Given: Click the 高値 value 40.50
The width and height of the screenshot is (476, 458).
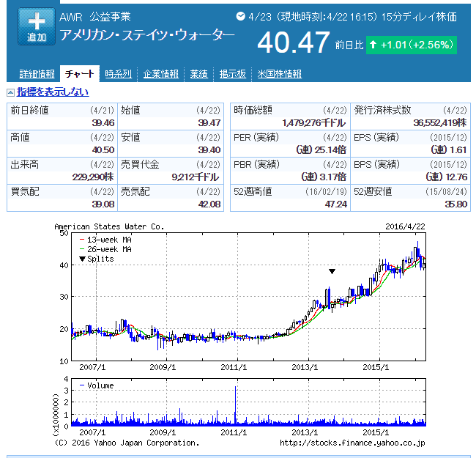Looking at the screenshot, I should (103, 150).
